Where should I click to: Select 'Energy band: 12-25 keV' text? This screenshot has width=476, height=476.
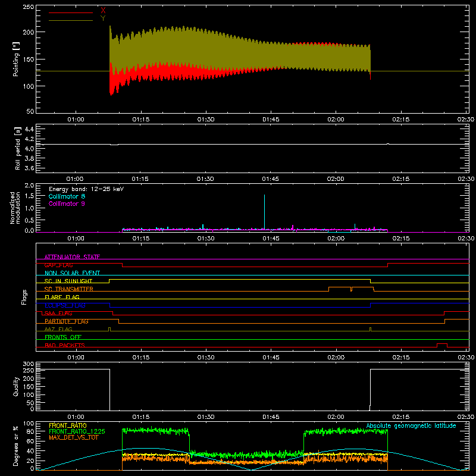click(86, 189)
